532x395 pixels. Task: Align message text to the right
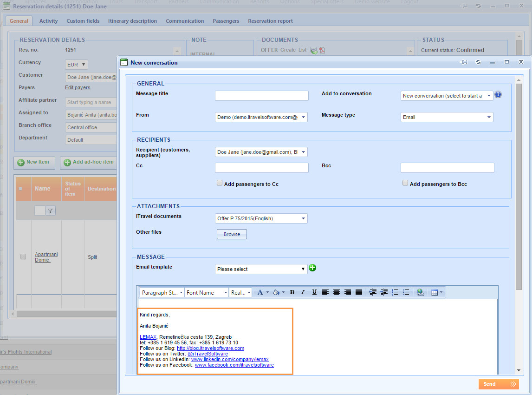pos(348,292)
